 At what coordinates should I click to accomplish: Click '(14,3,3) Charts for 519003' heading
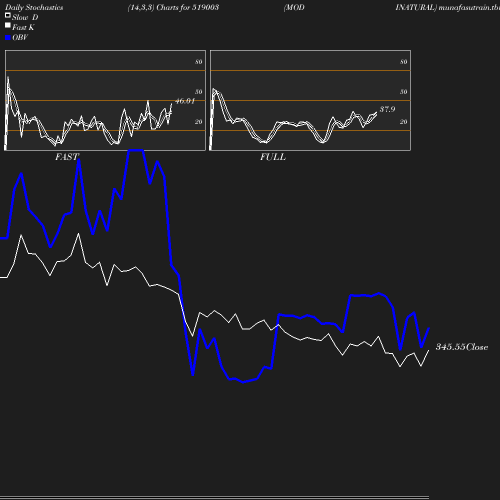pos(173,7)
